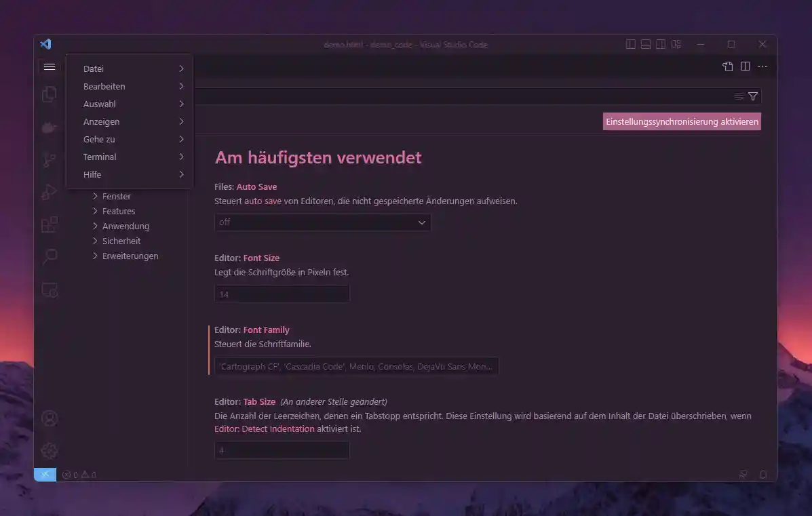
Task: Open the Explorer view in activity bar
Action: [50, 94]
